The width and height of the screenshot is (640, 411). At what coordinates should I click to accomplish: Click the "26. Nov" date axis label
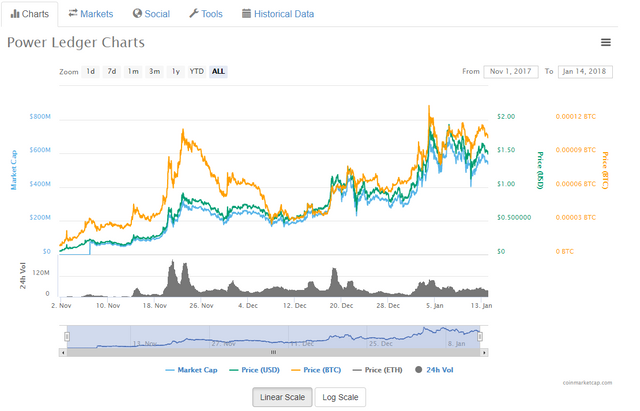pyautogui.click(x=201, y=306)
